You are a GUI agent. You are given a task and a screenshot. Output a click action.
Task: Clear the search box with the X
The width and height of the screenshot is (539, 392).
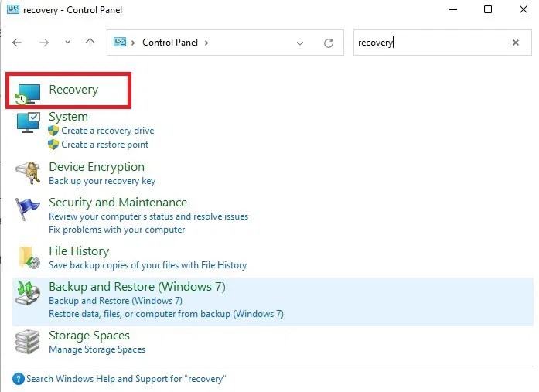(x=516, y=43)
